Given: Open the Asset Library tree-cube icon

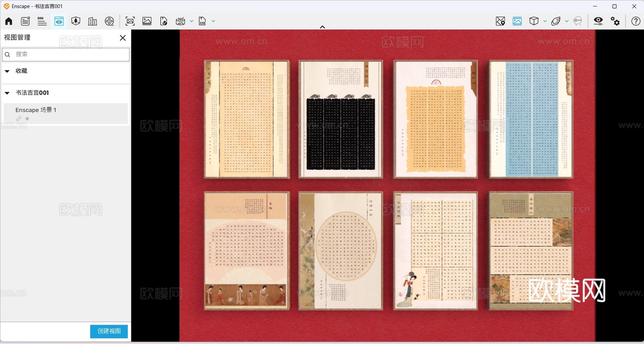Looking at the screenshot, I should [x=75, y=21].
